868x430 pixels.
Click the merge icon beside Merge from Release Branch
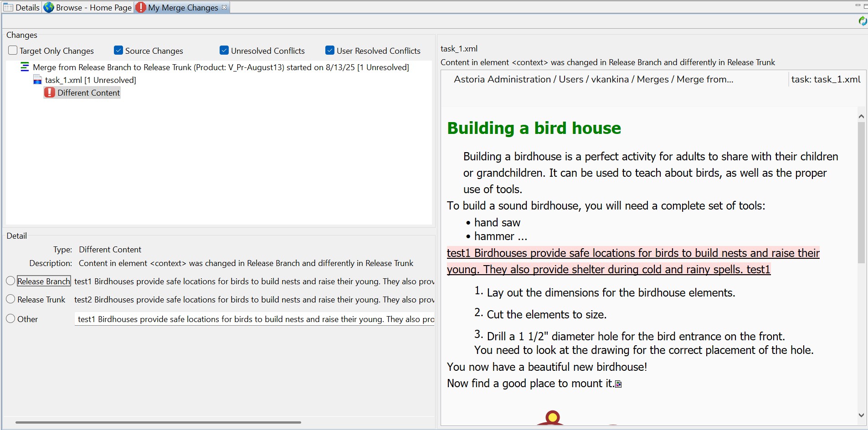coord(25,67)
